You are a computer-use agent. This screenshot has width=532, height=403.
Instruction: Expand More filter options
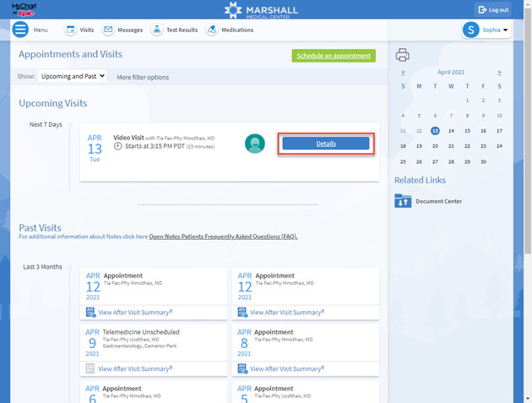(143, 77)
